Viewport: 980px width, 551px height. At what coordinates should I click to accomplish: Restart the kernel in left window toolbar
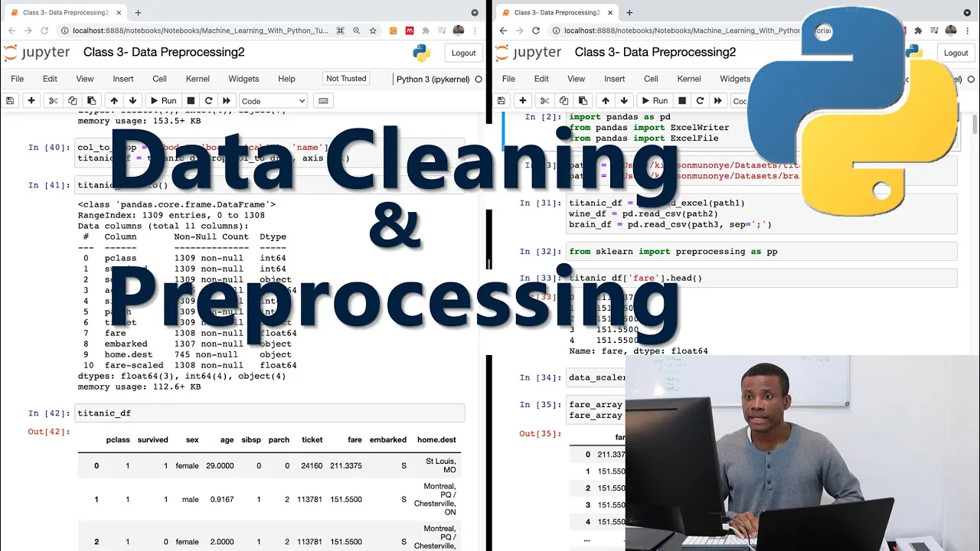pos(208,100)
